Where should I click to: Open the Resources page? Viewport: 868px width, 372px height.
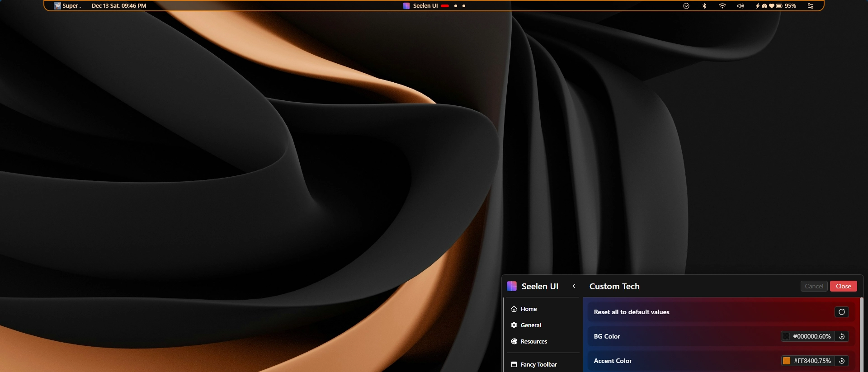coord(533,342)
